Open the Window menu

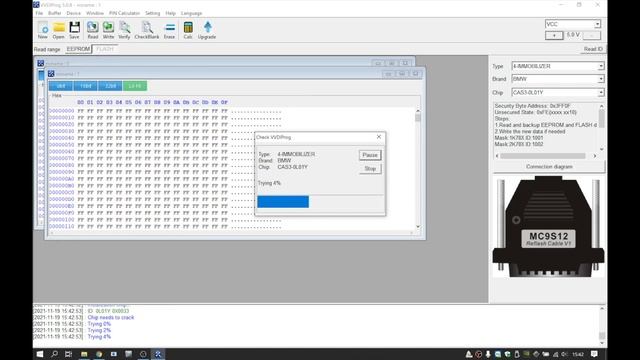95,13
